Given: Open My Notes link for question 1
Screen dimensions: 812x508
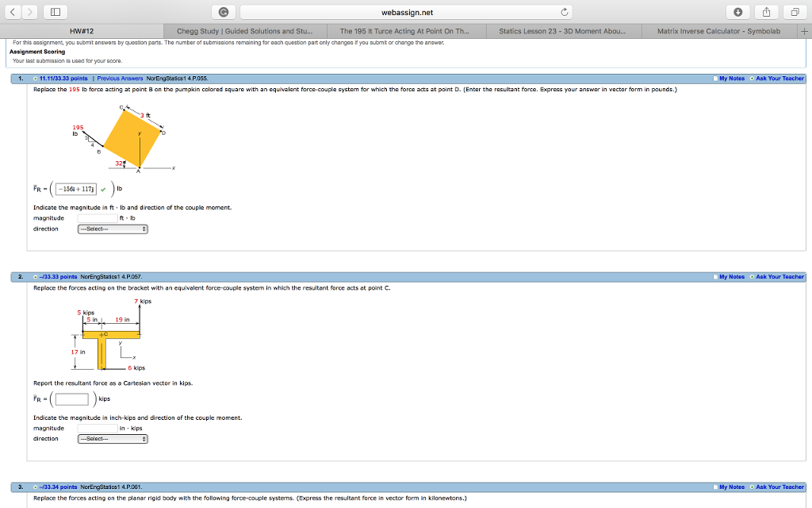Looking at the screenshot, I should (732, 79).
